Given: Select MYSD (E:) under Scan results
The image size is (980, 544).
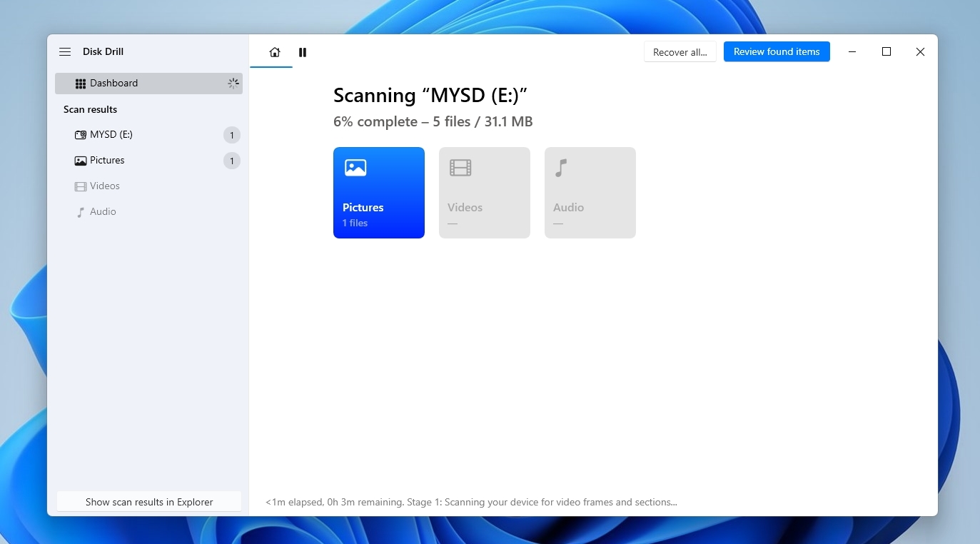Looking at the screenshot, I should click(x=112, y=134).
